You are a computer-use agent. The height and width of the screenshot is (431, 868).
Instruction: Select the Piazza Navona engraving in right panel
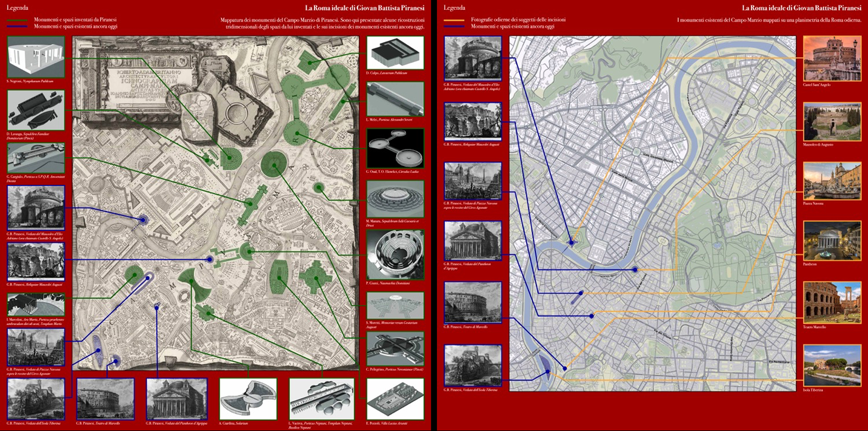473,181
